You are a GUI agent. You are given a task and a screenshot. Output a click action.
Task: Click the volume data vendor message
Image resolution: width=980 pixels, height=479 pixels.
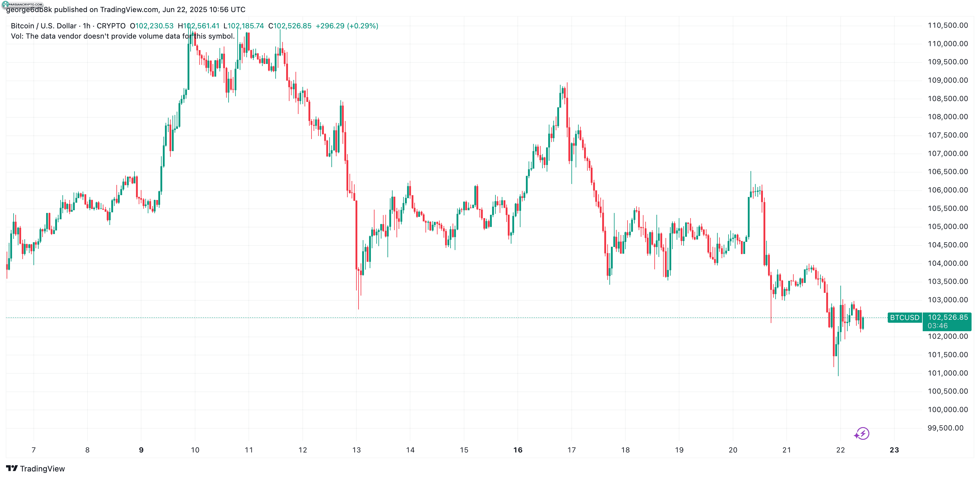tap(122, 36)
